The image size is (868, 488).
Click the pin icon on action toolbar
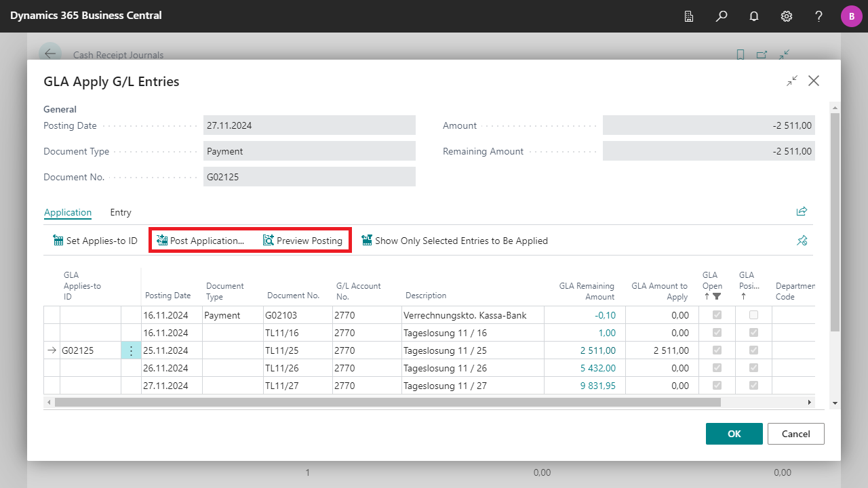[x=802, y=241]
